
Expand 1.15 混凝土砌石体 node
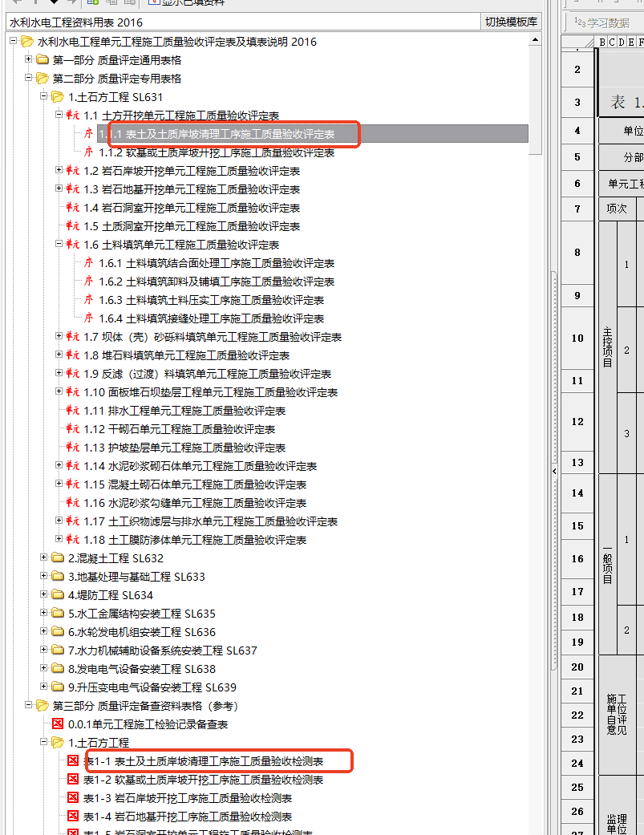59,484
